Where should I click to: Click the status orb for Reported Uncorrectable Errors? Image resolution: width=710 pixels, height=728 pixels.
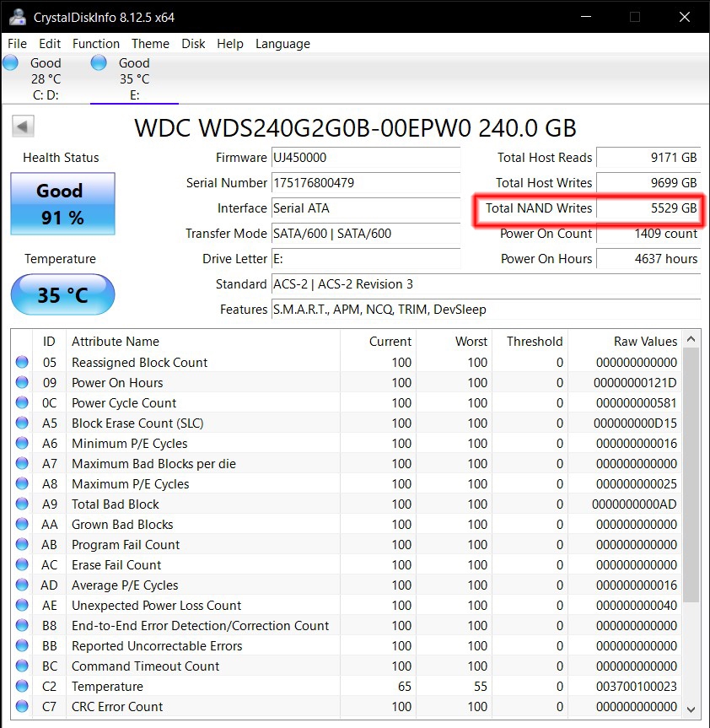(22, 646)
